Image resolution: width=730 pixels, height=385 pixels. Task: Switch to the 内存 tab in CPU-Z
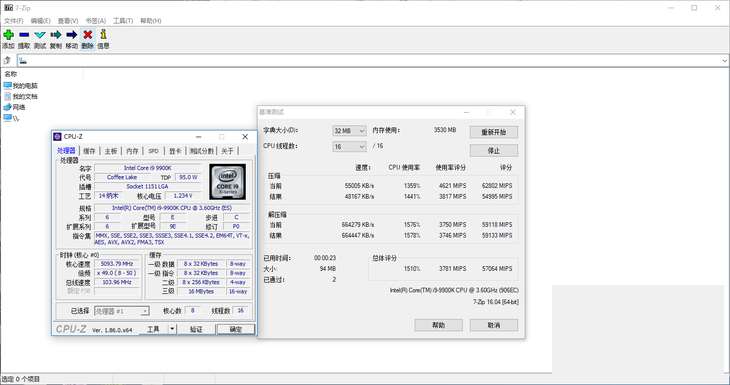coord(132,151)
